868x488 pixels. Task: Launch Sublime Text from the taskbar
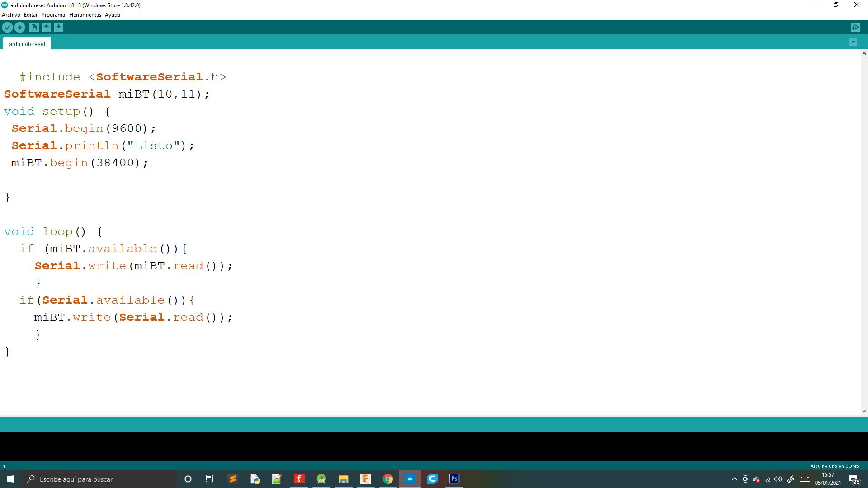tap(233, 479)
